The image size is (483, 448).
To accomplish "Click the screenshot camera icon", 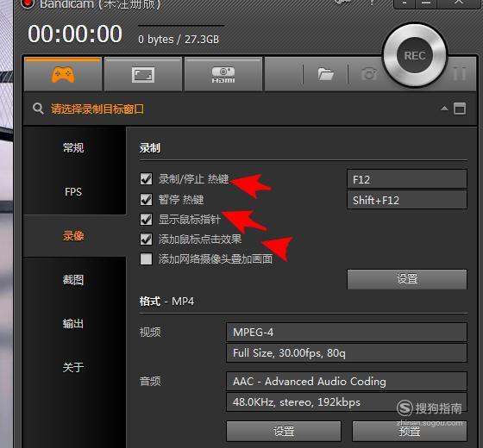I will point(369,74).
